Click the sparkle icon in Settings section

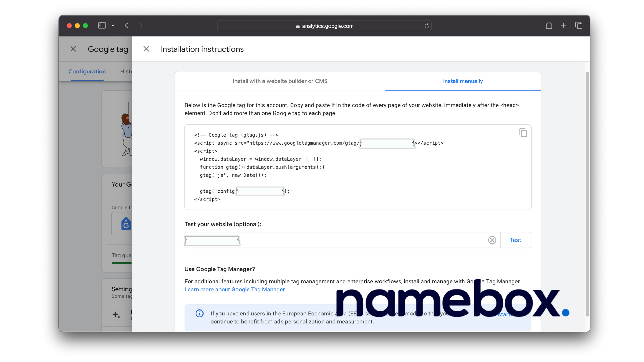[x=116, y=315]
